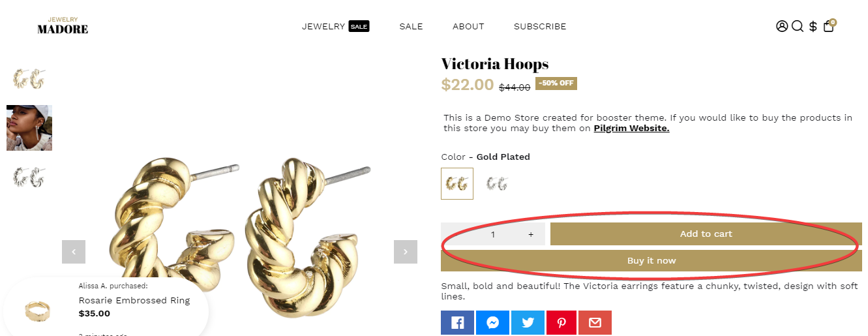Share product via Messenger
868x336 pixels.
click(x=493, y=323)
